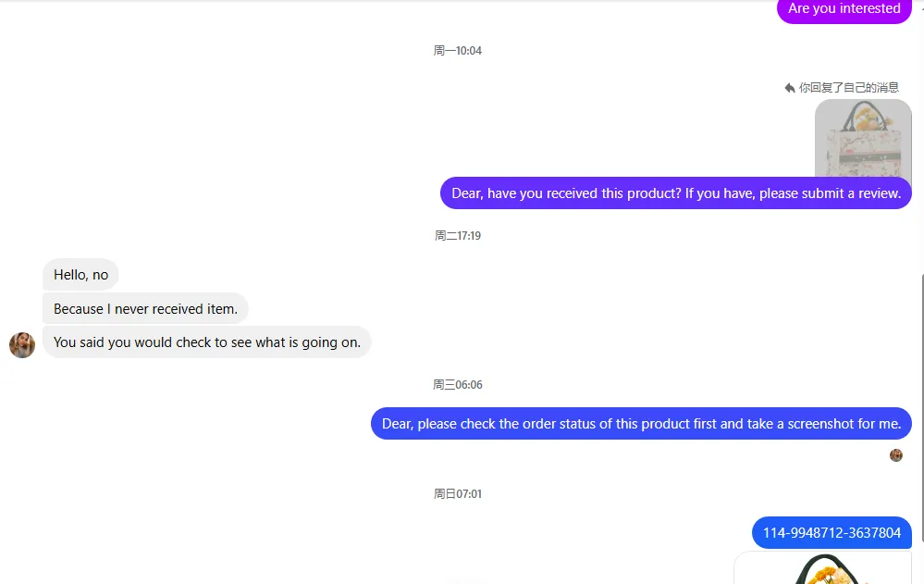The width and height of the screenshot is (924, 584).
Task: Select the "please check the order status" message
Action: (x=641, y=424)
